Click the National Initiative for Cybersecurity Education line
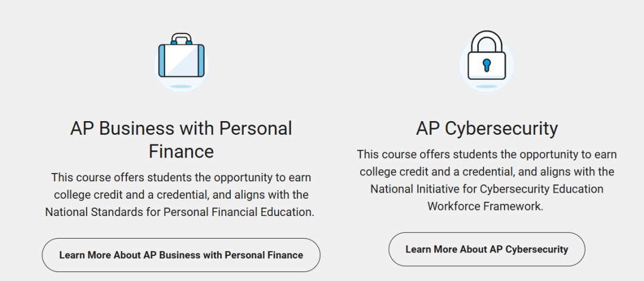 coord(487,189)
